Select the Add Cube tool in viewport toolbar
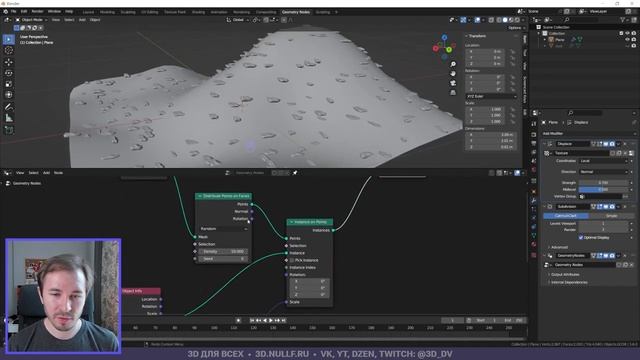Image resolution: width=640 pixels, height=360 pixels. coord(9,130)
